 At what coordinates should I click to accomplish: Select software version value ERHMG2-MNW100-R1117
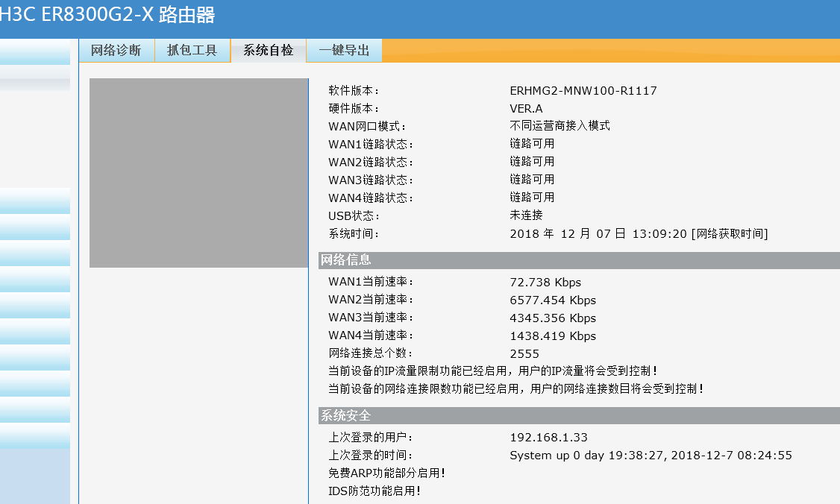point(583,90)
